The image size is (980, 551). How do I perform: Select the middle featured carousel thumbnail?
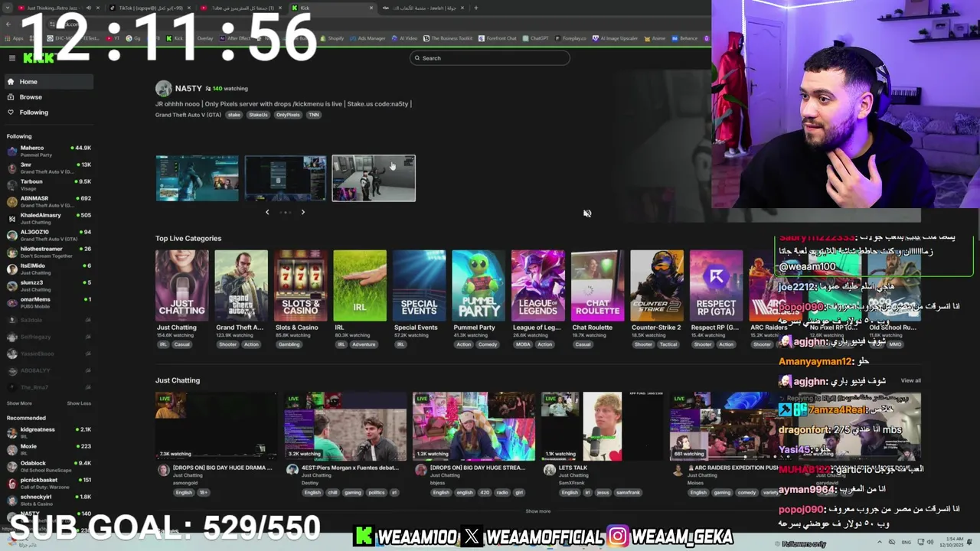[x=285, y=178]
